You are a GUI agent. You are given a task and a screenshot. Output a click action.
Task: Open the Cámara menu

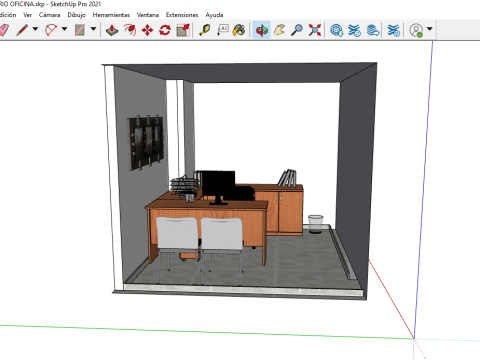pos(49,15)
